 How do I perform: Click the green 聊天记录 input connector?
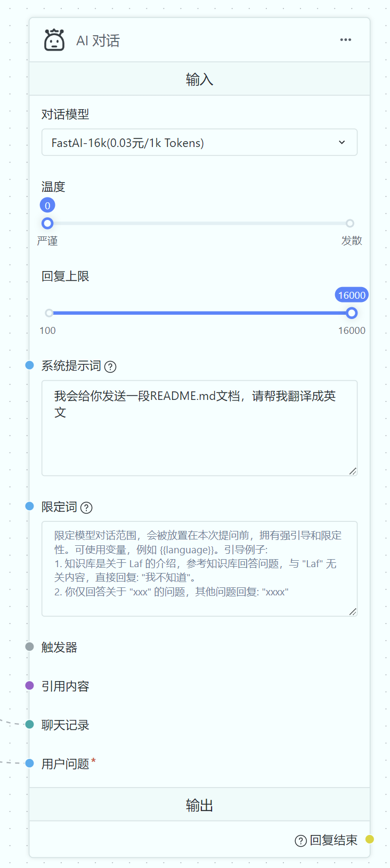pos(30,724)
